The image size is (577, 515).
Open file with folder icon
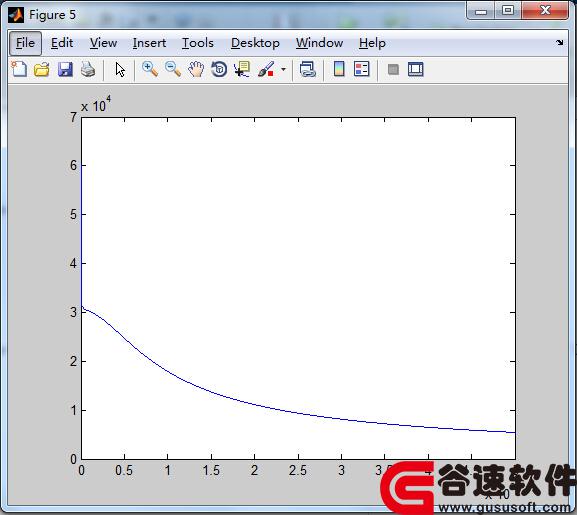[42, 69]
